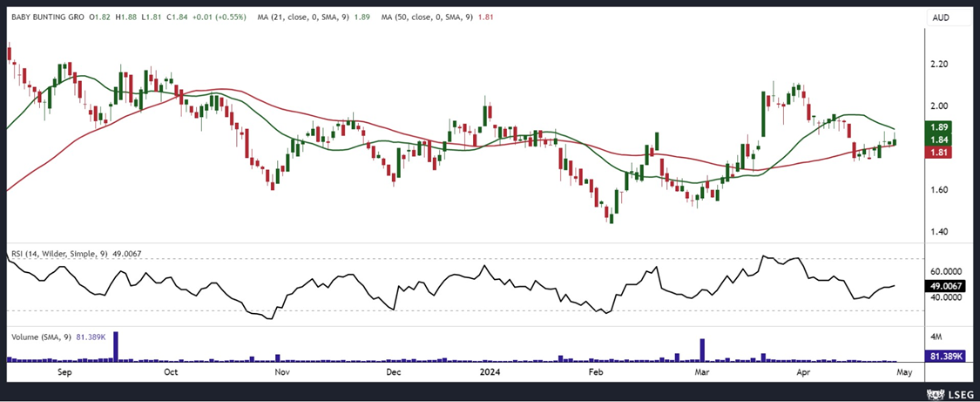Click the 49.0067 RSI value tag
The width and height of the screenshot is (980, 402).
(943, 286)
